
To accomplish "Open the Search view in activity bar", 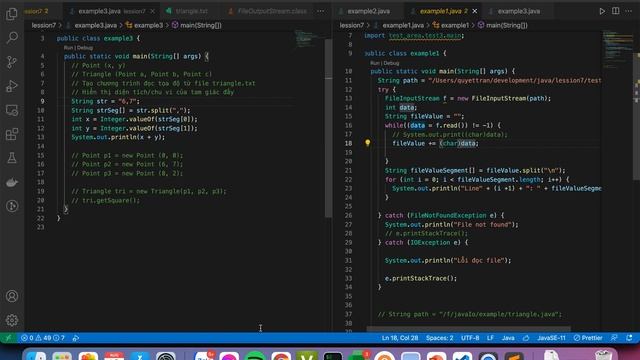I will coord(12,38).
